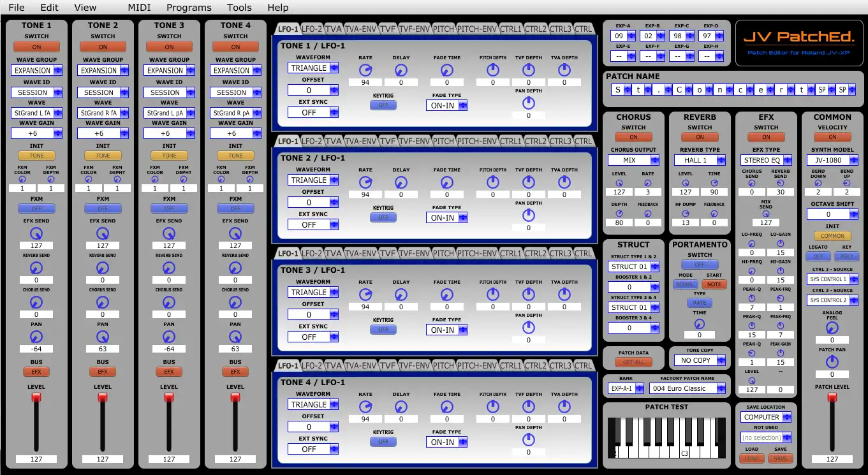Click the Tone 4 LFO-1 Fade Time knob

pos(446,406)
